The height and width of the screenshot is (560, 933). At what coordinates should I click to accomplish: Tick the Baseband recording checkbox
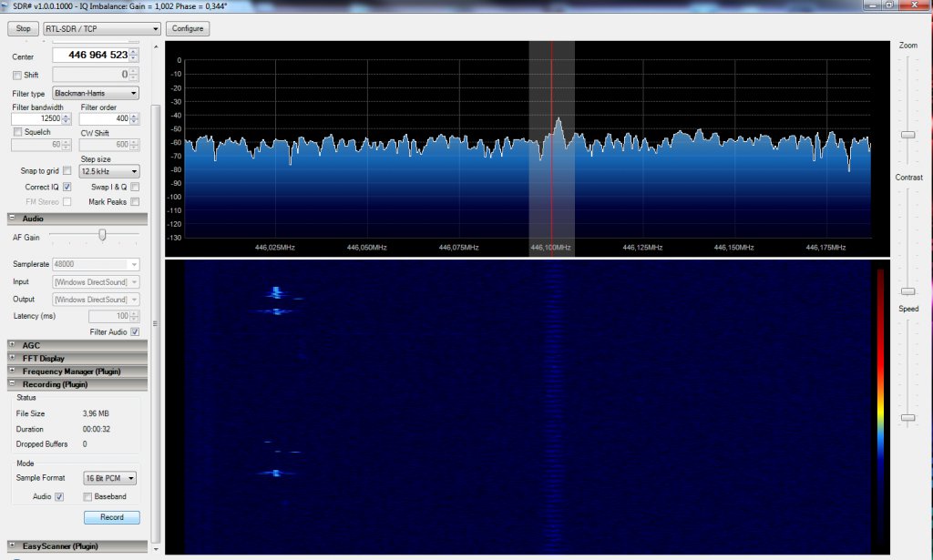click(87, 496)
